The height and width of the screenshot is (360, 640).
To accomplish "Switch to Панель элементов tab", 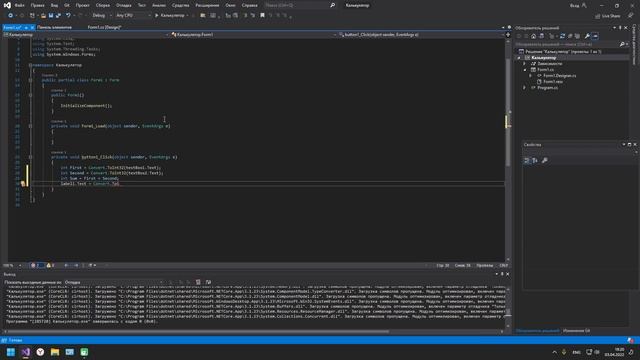I will pyautogui.click(x=54, y=27).
